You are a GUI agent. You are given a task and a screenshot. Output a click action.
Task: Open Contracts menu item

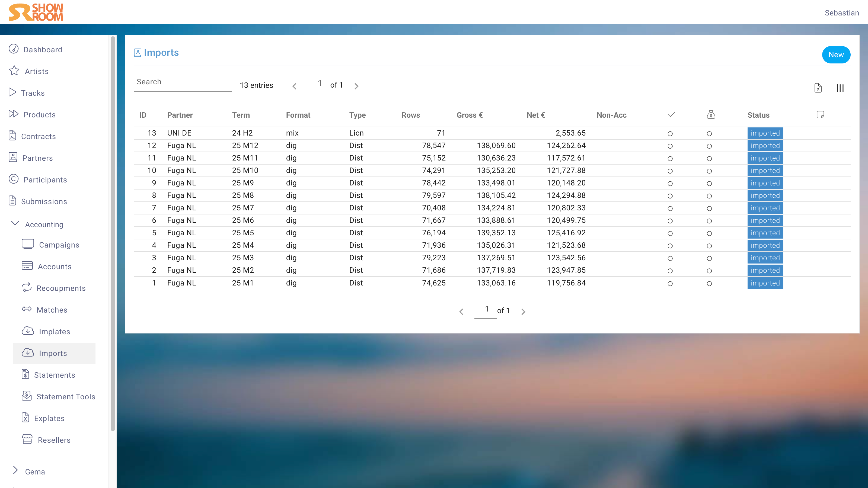[38, 136]
